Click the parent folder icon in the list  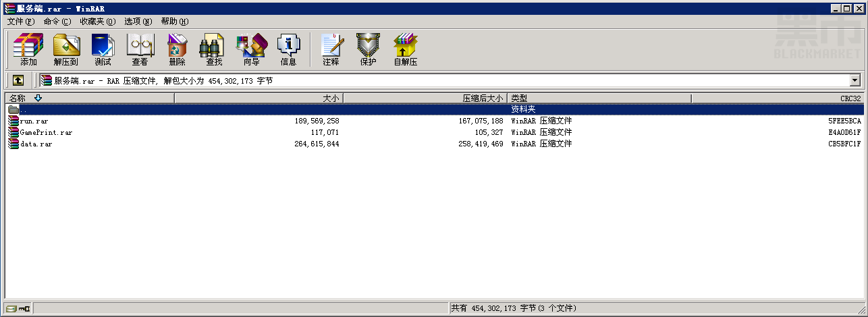coord(13,109)
